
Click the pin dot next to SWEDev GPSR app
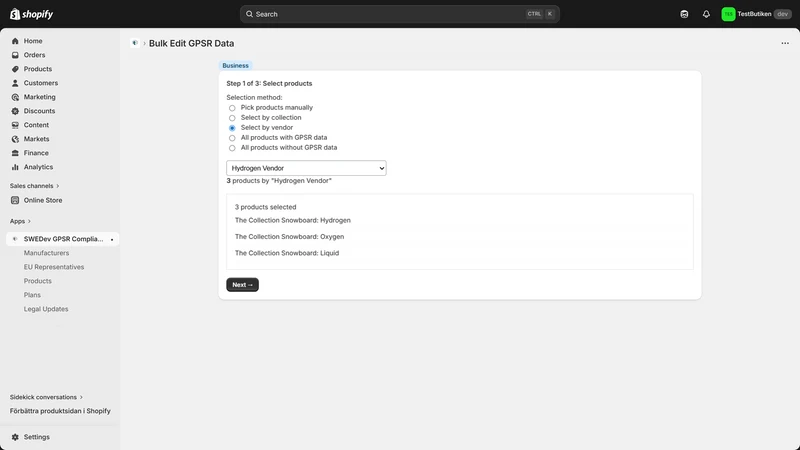[x=112, y=239]
